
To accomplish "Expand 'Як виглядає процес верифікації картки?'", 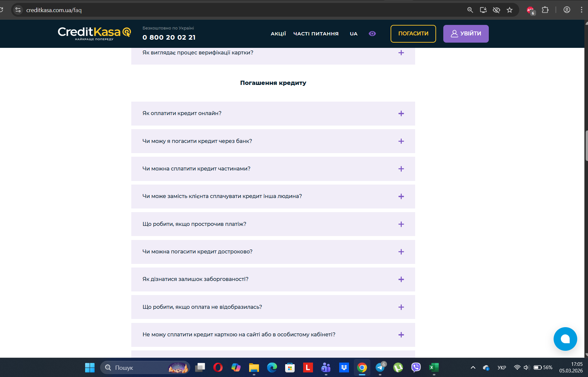I will (273, 56).
